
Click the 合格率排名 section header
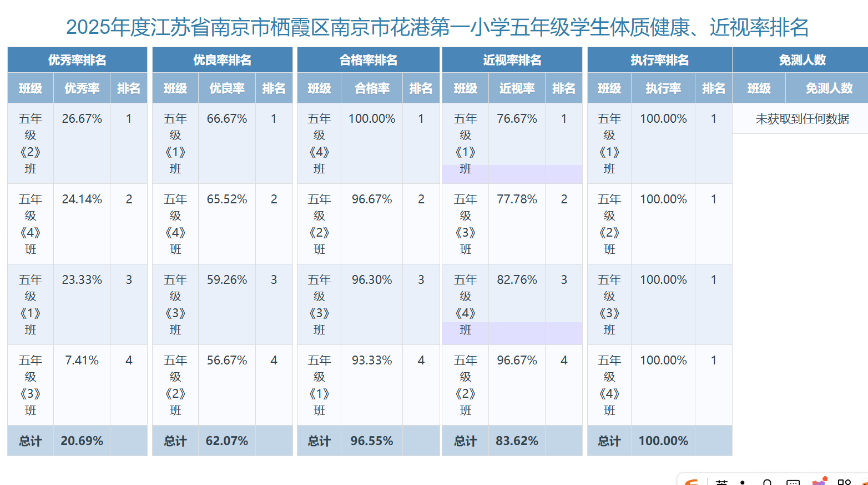[x=368, y=60]
